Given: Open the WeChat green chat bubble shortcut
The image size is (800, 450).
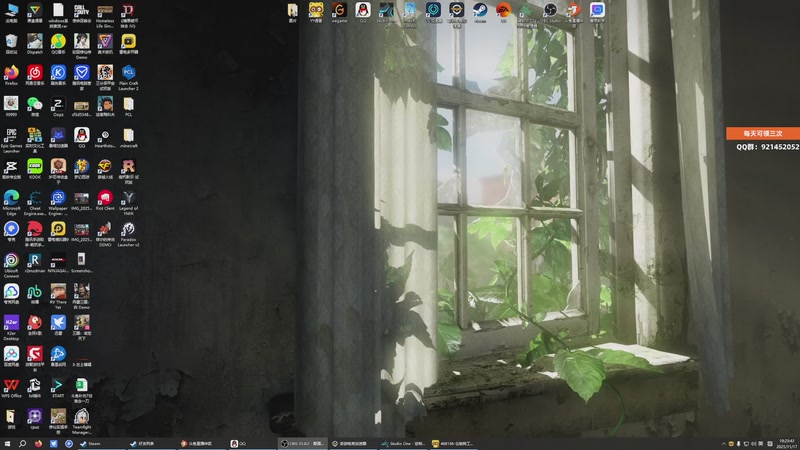Looking at the screenshot, I should coord(35,106).
